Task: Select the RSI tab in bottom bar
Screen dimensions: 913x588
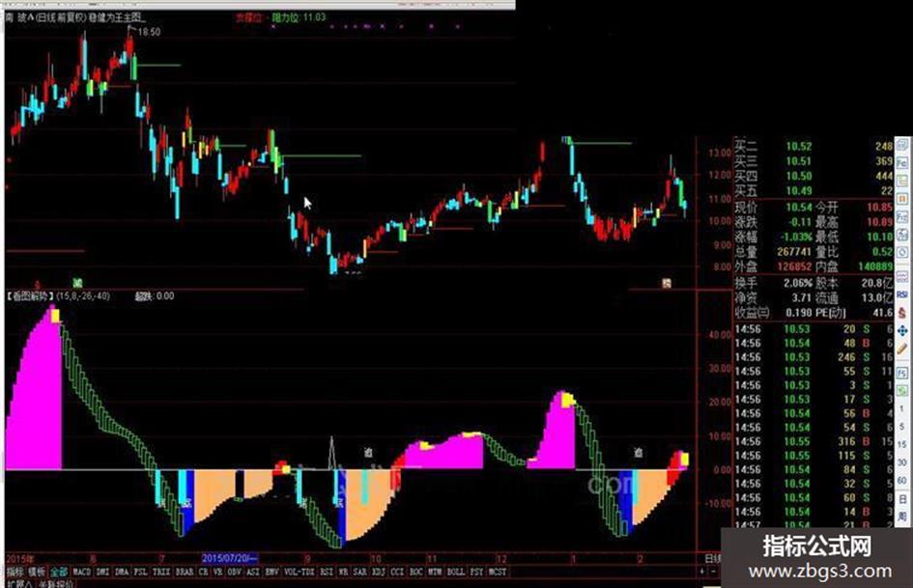Action: (x=327, y=573)
